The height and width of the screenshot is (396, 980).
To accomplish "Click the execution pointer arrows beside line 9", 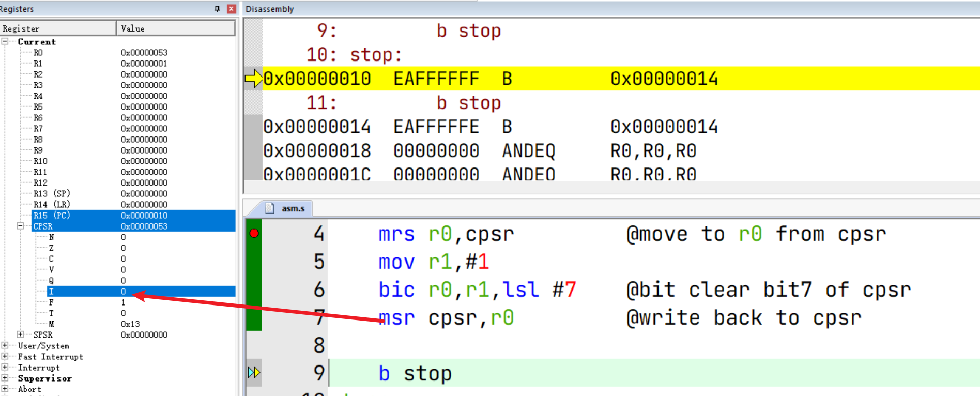I will pyautogui.click(x=254, y=372).
